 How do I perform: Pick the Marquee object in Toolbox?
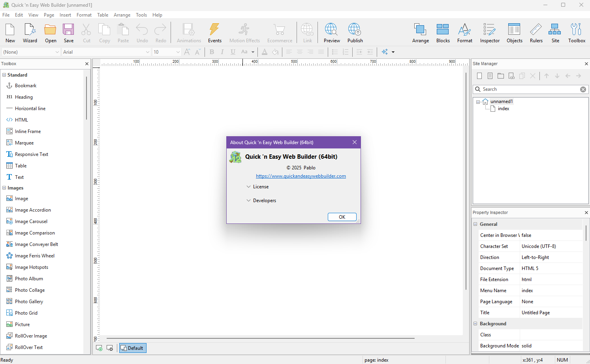tap(24, 143)
